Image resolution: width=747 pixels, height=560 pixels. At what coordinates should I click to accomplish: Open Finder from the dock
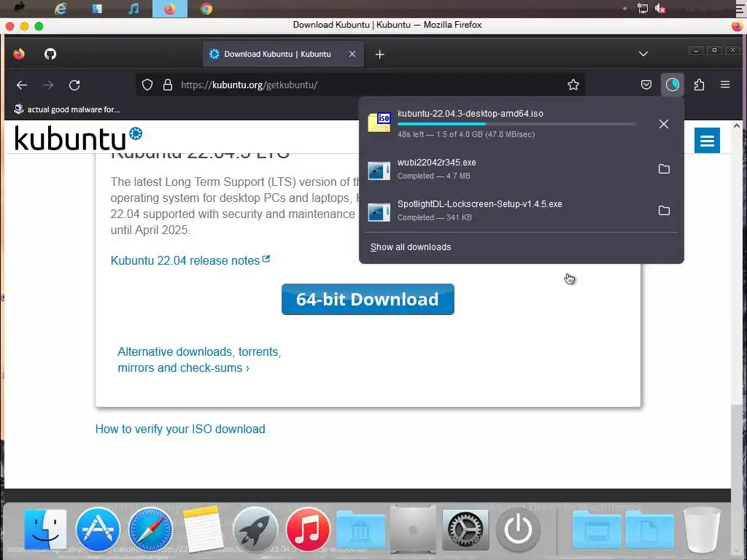point(45,529)
